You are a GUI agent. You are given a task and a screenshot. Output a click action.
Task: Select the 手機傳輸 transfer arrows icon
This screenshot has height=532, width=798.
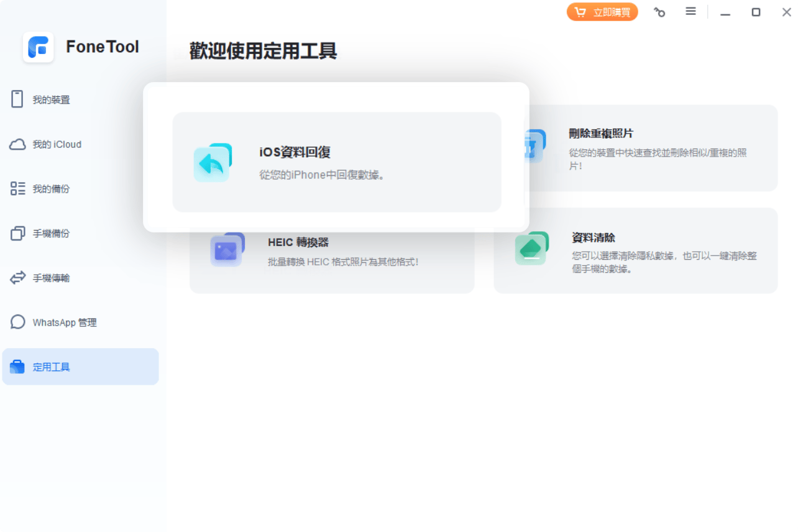[x=17, y=278]
